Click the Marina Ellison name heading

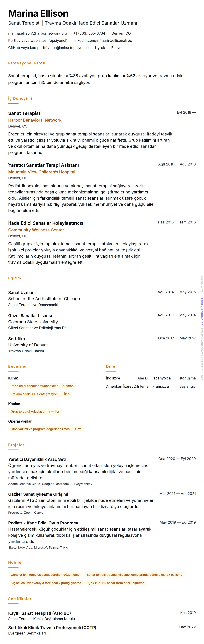coord(38,13)
